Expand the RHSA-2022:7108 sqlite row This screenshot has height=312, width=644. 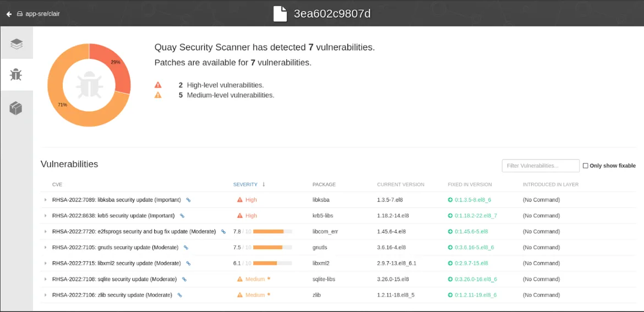(46, 280)
